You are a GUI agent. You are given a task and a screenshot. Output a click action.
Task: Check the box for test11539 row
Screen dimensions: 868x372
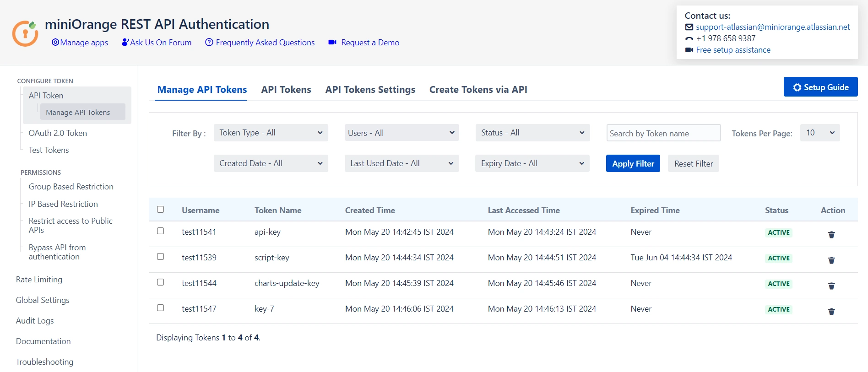[x=160, y=257]
